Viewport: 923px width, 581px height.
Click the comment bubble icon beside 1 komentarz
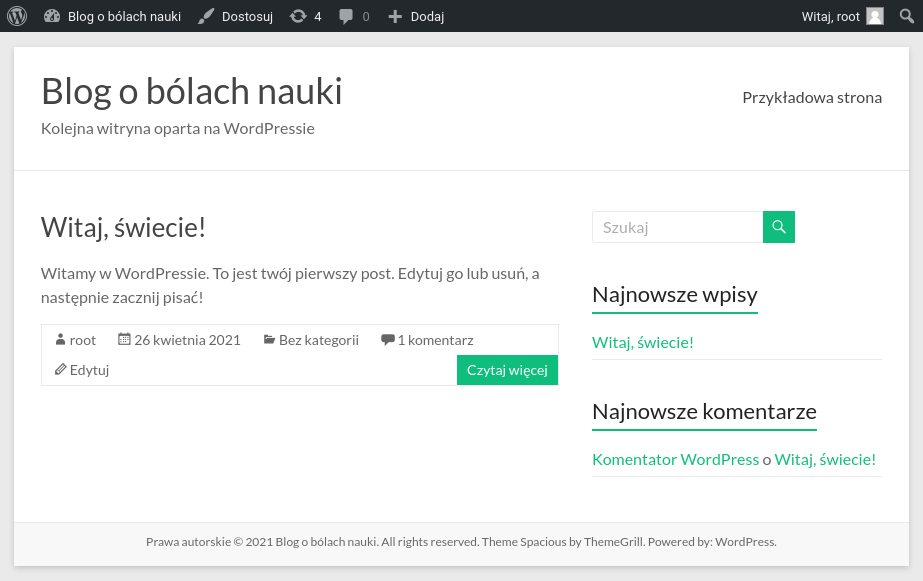coord(387,340)
